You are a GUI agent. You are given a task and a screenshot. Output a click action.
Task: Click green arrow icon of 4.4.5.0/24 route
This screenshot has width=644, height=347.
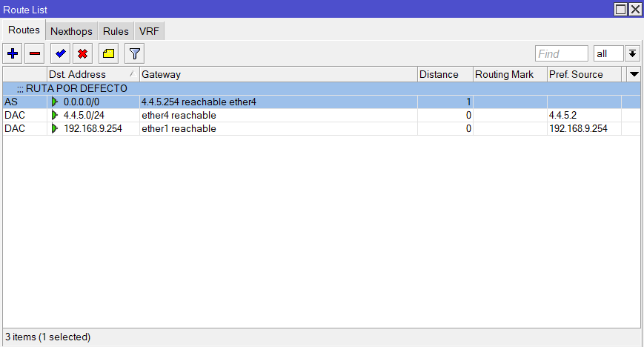tap(55, 115)
